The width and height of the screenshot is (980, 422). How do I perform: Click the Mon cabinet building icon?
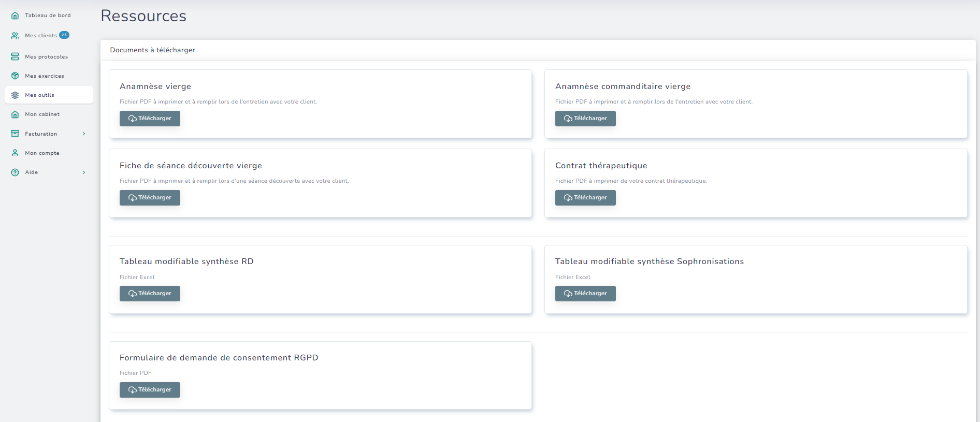click(x=15, y=114)
